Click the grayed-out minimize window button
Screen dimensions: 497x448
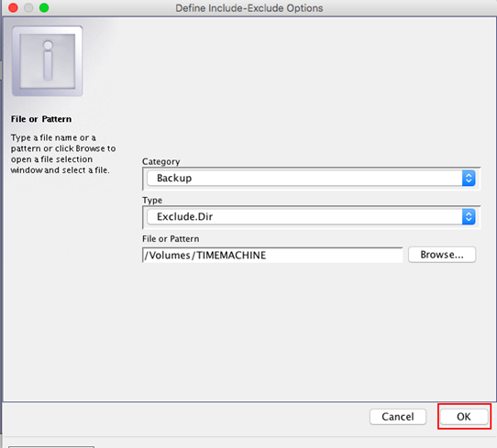(x=28, y=7)
